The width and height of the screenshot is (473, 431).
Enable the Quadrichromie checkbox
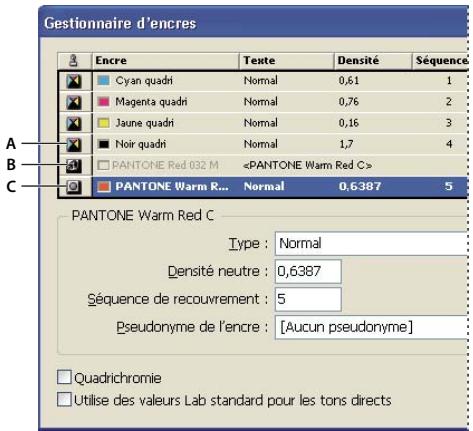(64, 377)
